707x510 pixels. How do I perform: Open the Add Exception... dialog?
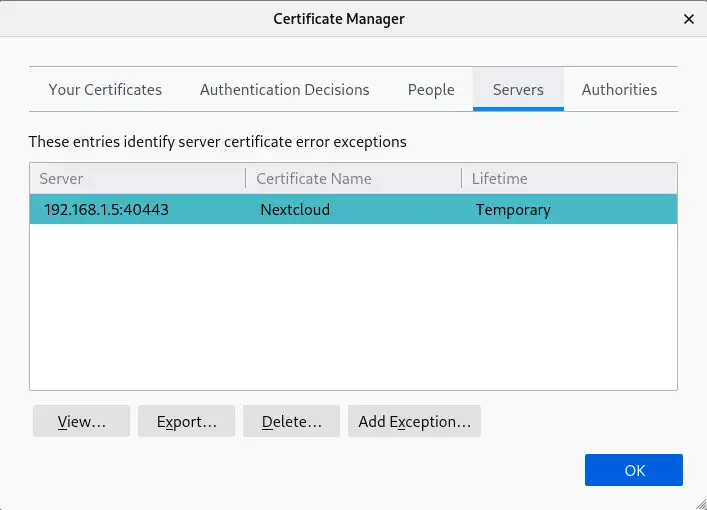414,422
